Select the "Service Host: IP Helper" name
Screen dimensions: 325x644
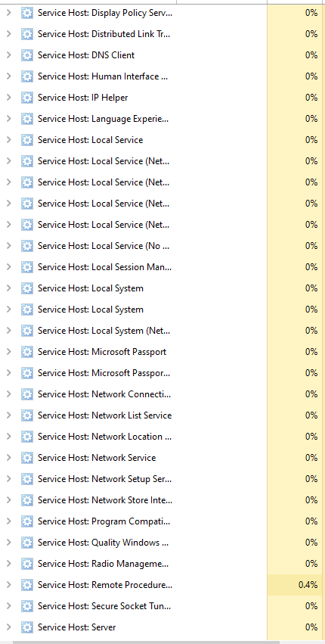coord(83,98)
